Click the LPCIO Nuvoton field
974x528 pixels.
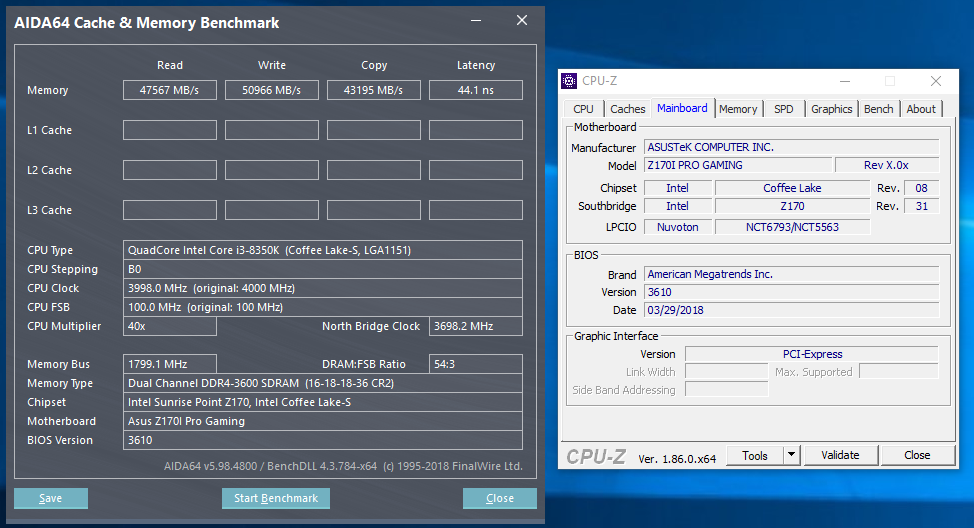[x=677, y=227]
